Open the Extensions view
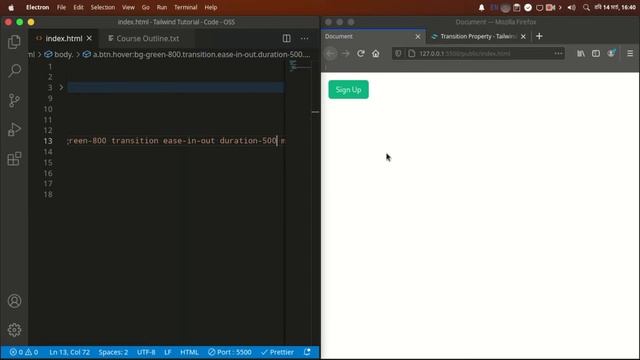 [x=14, y=159]
